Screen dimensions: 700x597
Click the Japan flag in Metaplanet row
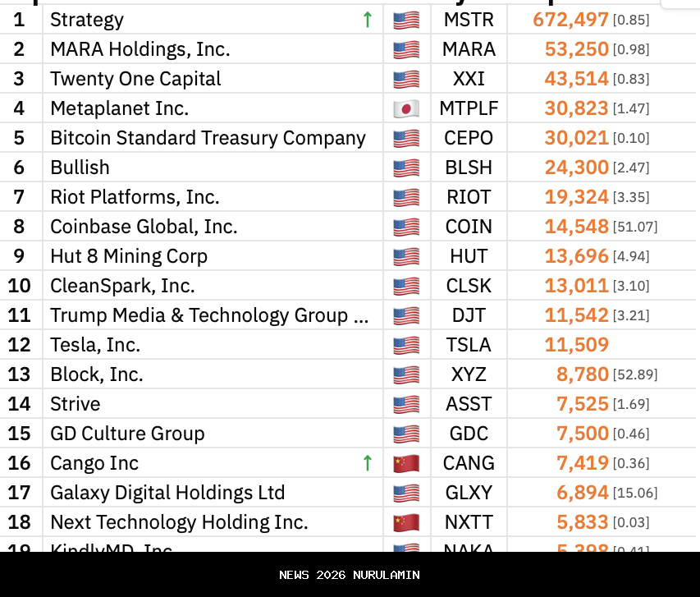(x=406, y=108)
